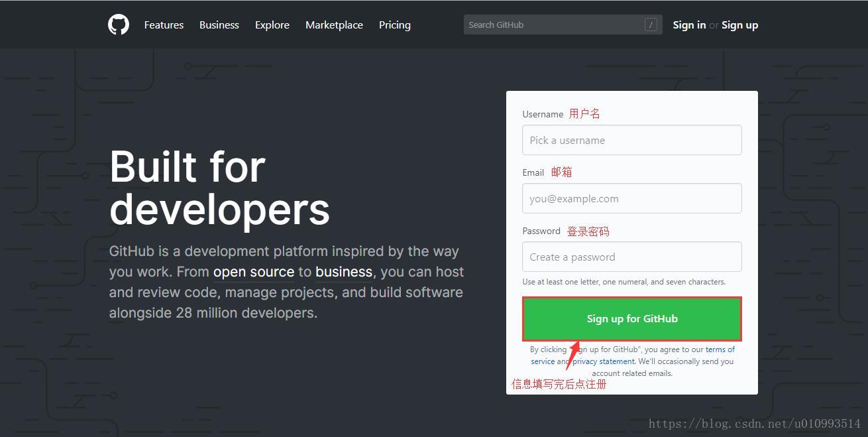Image resolution: width=868 pixels, height=437 pixels.
Task: Click the slash shortcut icon in search
Action: (651, 25)
